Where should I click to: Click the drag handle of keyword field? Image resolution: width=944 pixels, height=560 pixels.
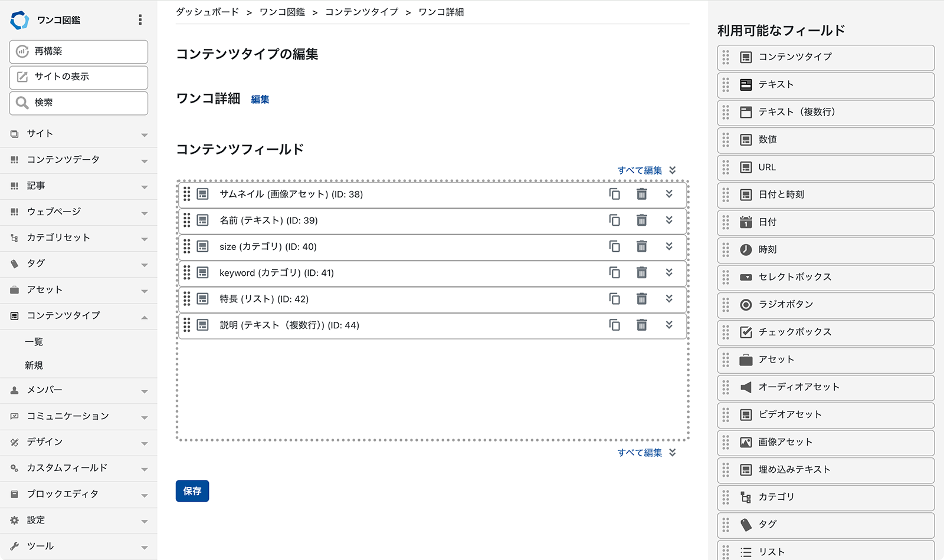tap(186, 272)
